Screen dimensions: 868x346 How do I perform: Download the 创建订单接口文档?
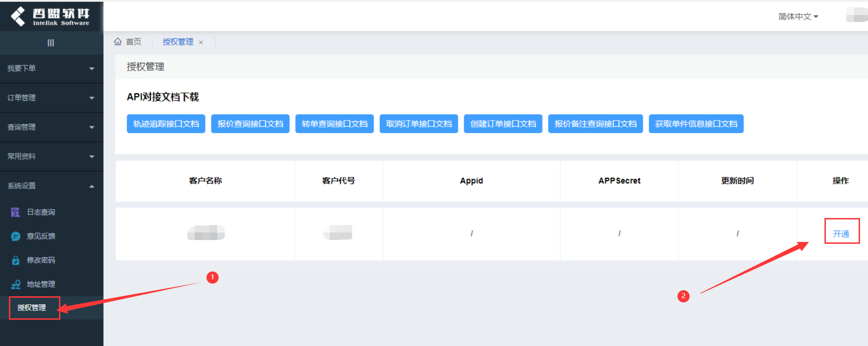pos(503,124)
